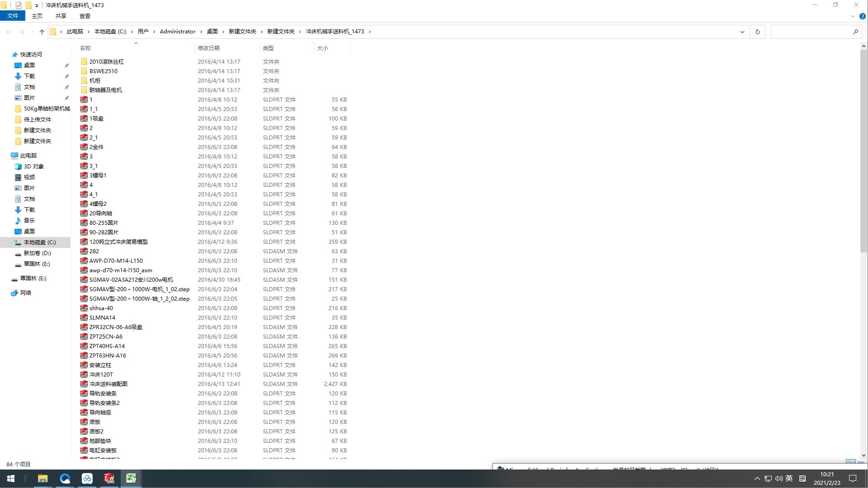This screenshot has width=868, height=488.
Task: Sort by 修改日期 column header
Action: [x=209, y=48]
